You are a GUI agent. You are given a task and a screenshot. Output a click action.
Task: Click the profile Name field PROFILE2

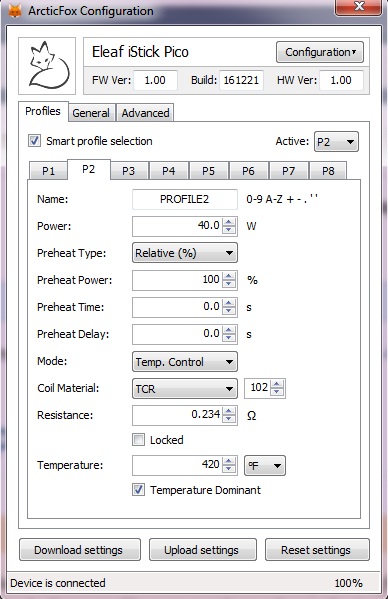click(x=185, y=199)
